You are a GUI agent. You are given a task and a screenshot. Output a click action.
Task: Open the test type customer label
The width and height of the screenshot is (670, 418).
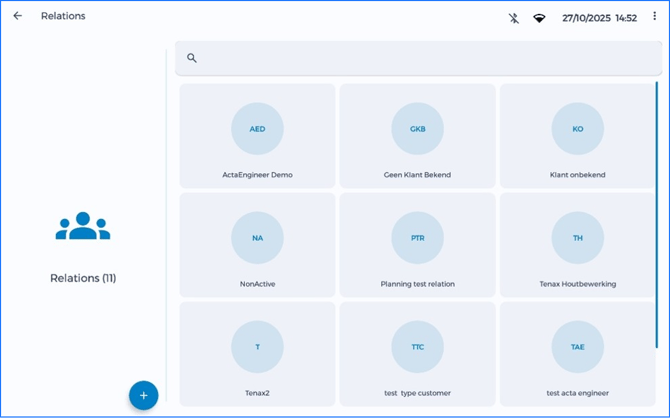tap(417, 393)
